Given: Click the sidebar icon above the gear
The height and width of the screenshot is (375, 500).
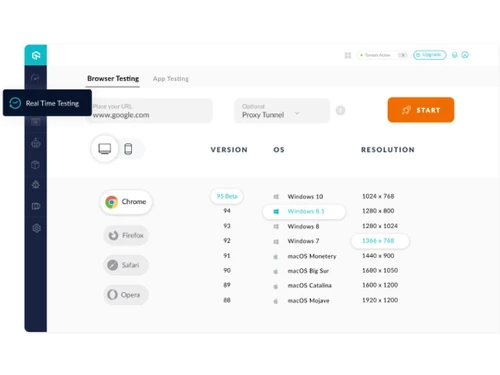Looking at the screenshot, I should click(x=36, y=206).
